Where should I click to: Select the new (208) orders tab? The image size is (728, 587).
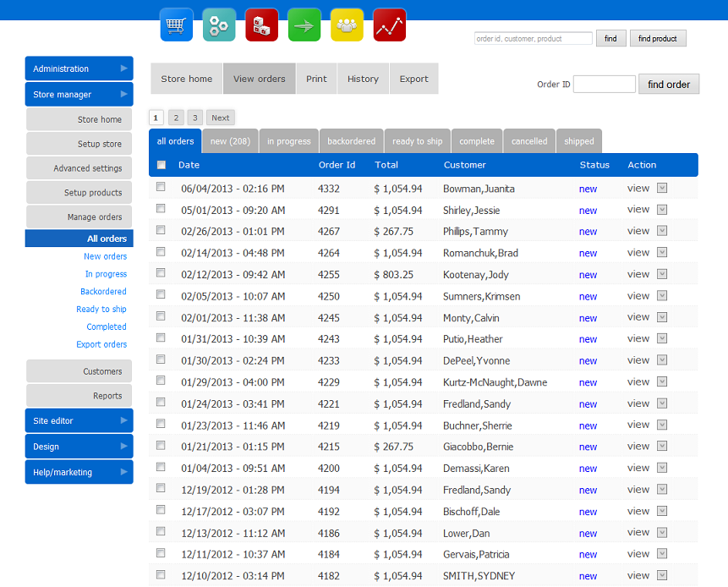coord(230,141)
